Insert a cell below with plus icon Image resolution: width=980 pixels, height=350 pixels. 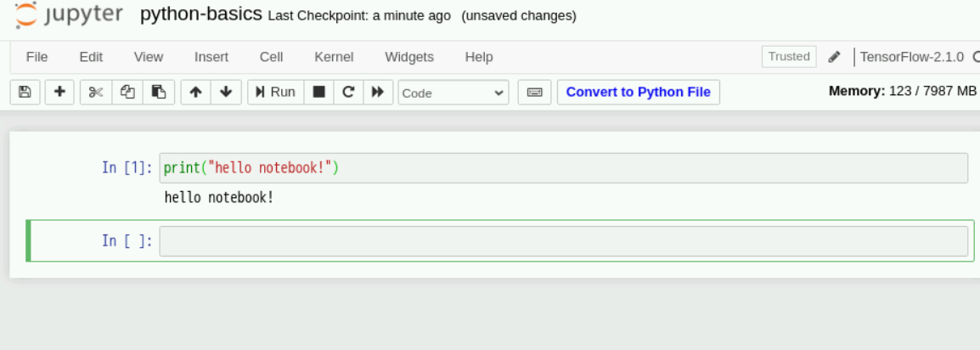[59, 92]
